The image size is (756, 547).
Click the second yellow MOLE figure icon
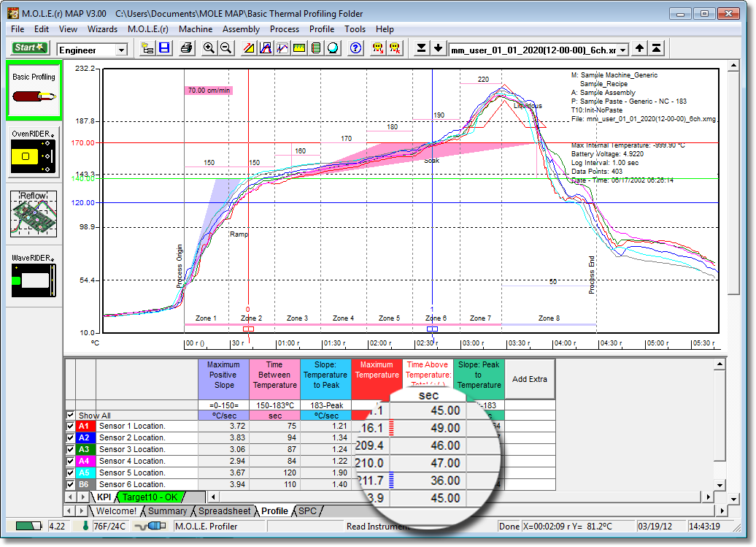(x=395, y=48)
